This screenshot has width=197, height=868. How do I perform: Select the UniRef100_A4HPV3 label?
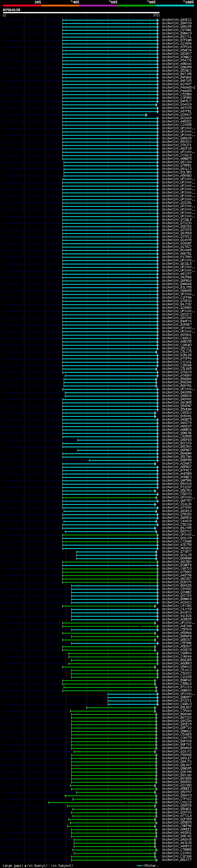point(177,847)
